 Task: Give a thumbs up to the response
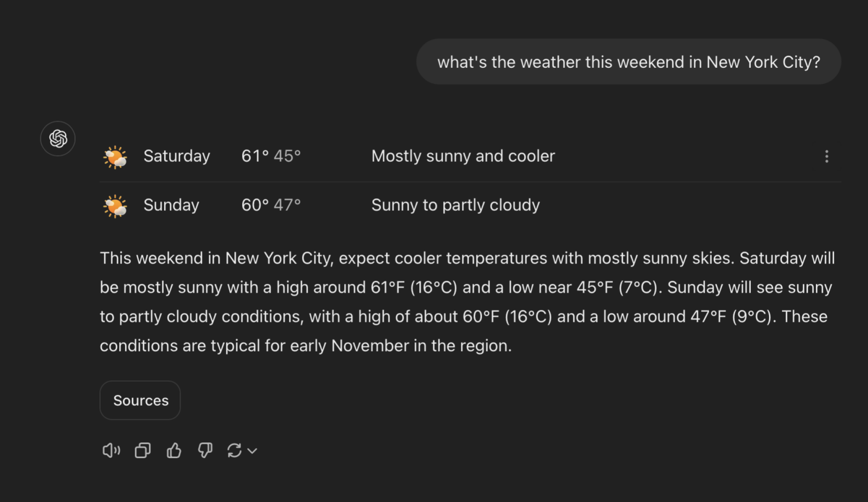point(173,450)
